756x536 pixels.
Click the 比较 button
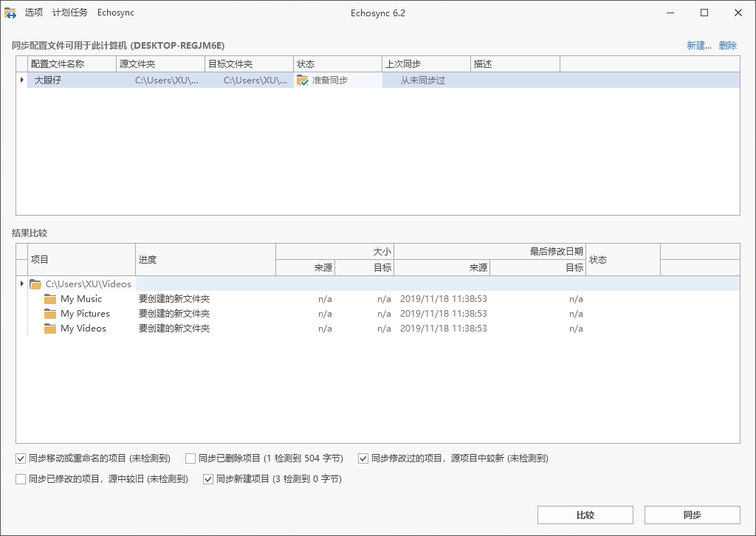point(585,515)
